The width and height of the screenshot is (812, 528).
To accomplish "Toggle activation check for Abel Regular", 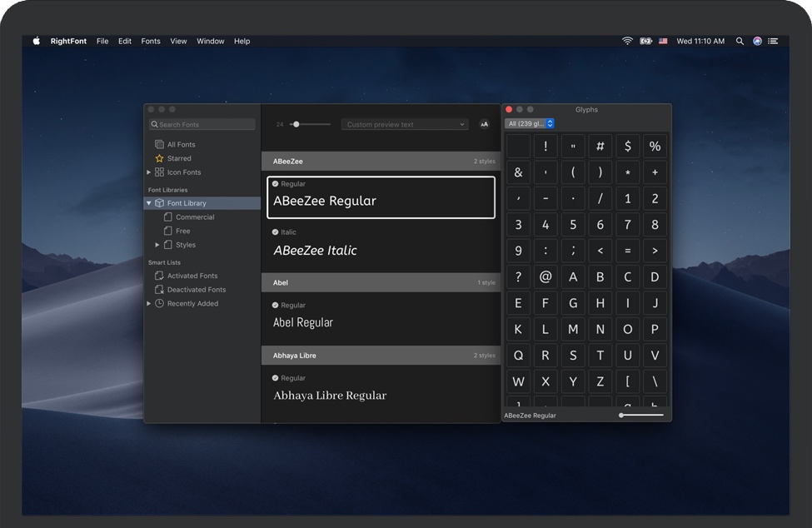I will [276, 306].
